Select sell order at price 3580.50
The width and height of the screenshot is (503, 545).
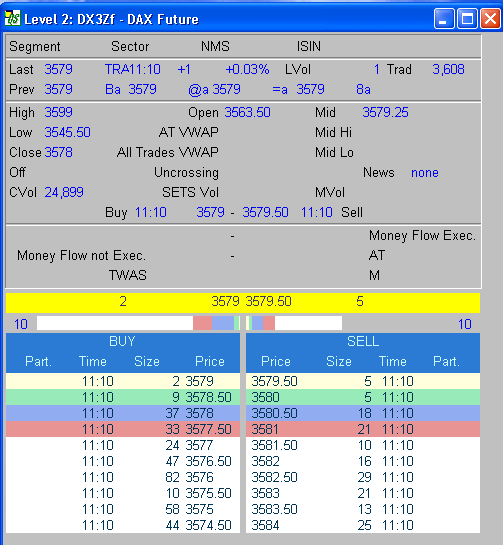pos(363,413)
